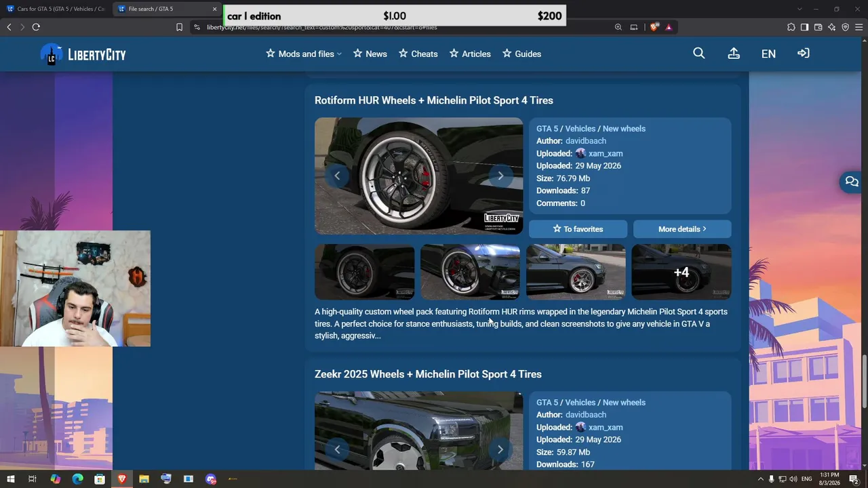Click the star icon beside News

point(357,54)
